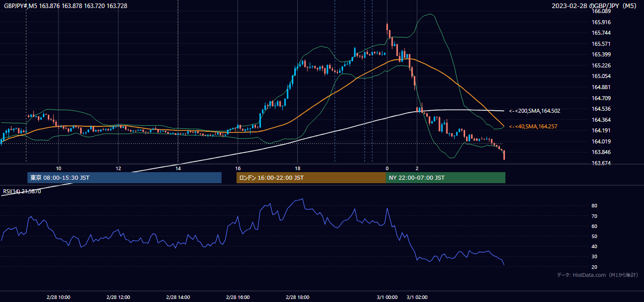644x302 pixels.
Task: Click price level 166.089 on the axis
Action: pyautogui.click(x=601, y=11)
